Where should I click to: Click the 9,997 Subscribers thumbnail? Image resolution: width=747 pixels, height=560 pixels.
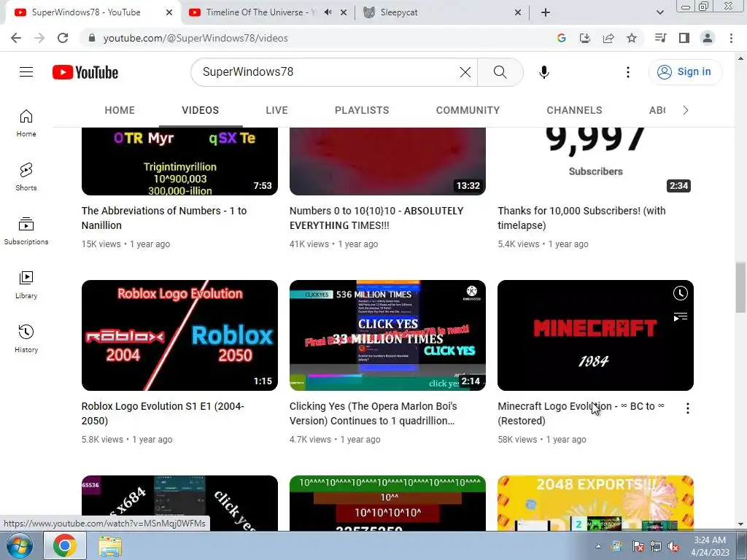(595, 161)
